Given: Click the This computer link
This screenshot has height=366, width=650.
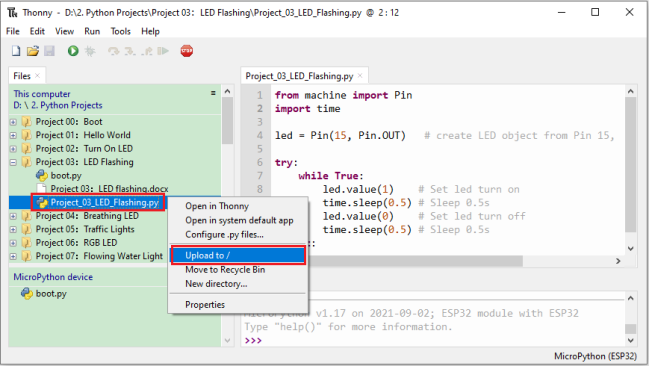Looking at the screenshot, I should click(x=42, y=94).
